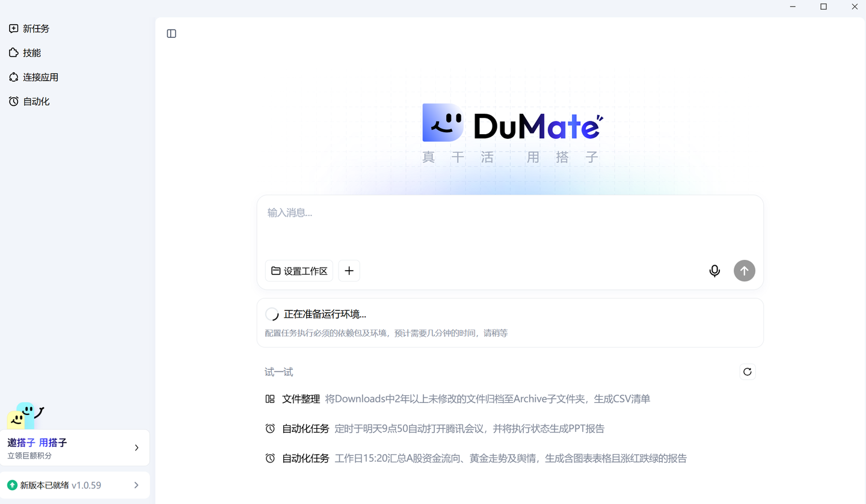The image size is (866, 504).
Task: Minimize the DuMate window
Action: pos(793,7)
